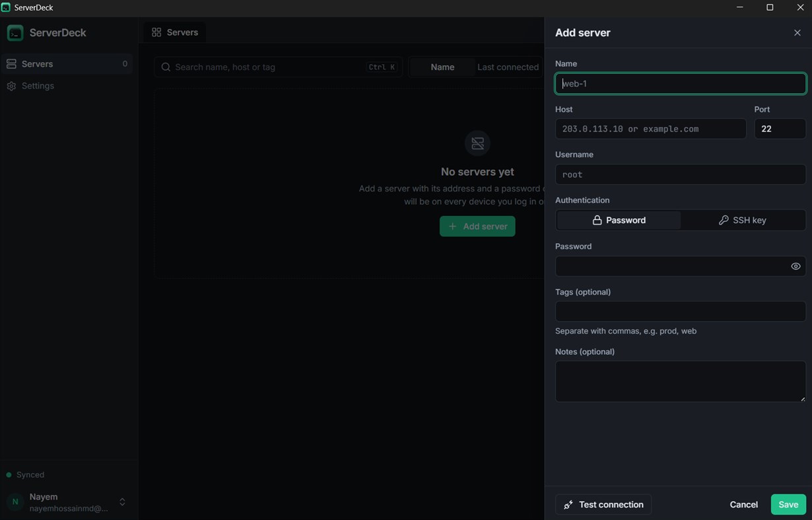Screen dimensions: 812x520
Task: Select Password authentication
Action: 619,220
